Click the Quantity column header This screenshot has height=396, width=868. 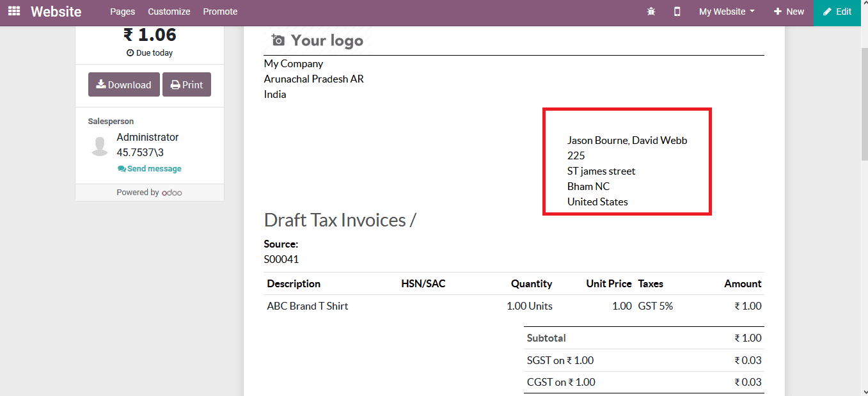[532, 283]
